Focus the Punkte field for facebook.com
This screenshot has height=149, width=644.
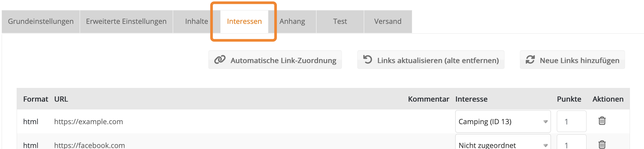coord(571,144)
